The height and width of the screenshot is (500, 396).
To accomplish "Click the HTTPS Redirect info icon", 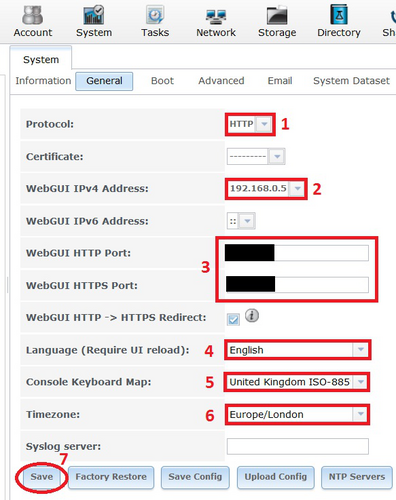I will 252,315.
